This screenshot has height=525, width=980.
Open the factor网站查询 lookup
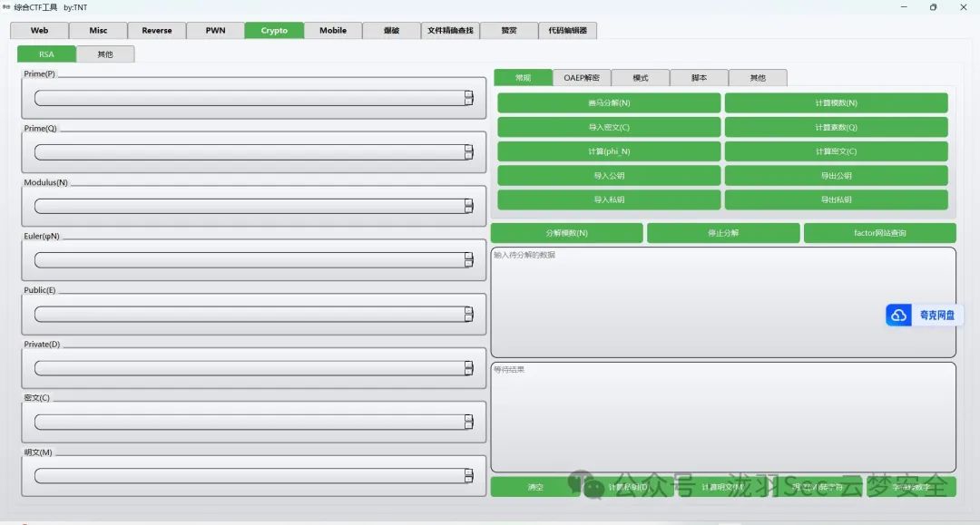coord(880,233)
